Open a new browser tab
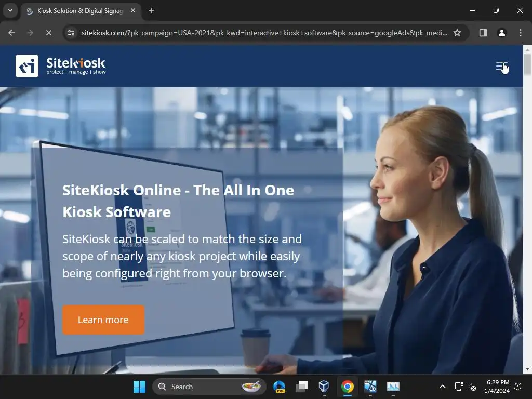Viewport: 532px width, 399px height. [x=152, y=10]
